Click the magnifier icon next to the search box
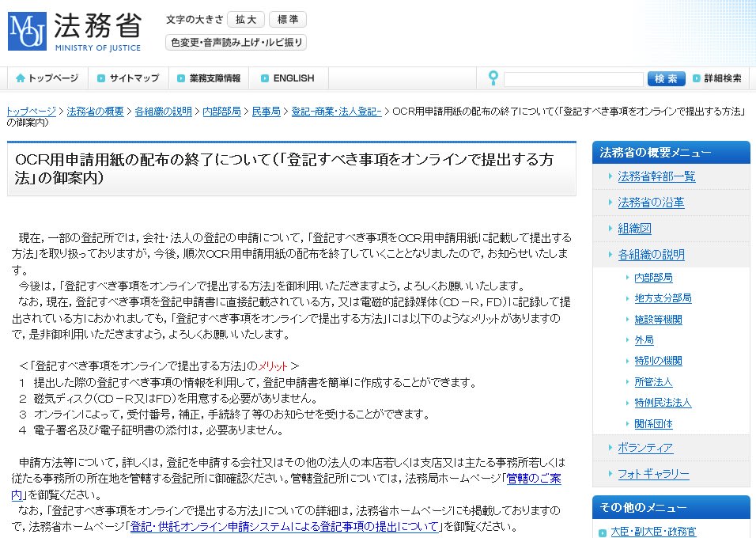This screenshot has height=538, width=756. (x=493, y=78)
